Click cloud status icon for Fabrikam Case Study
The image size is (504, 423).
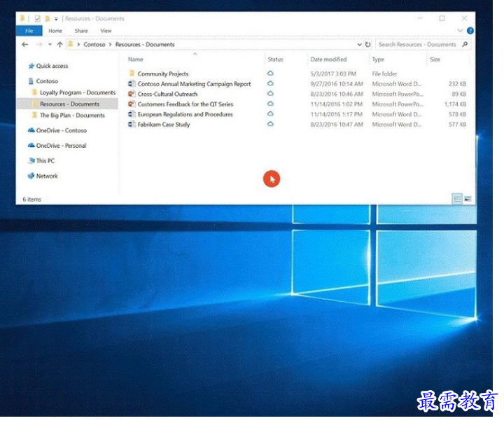tap(270, 124)
